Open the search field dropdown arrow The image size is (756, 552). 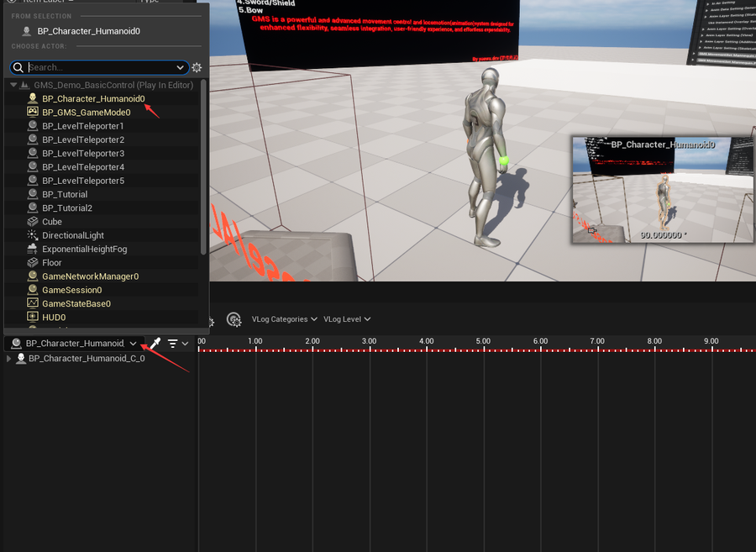tap(181, 67)
